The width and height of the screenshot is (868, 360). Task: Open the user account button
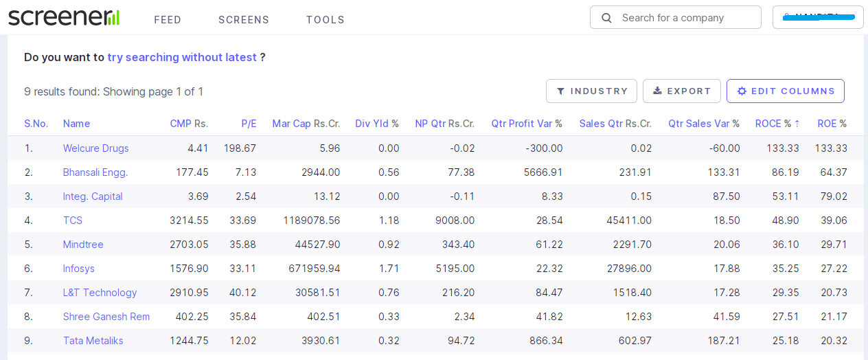click(818, 17)
